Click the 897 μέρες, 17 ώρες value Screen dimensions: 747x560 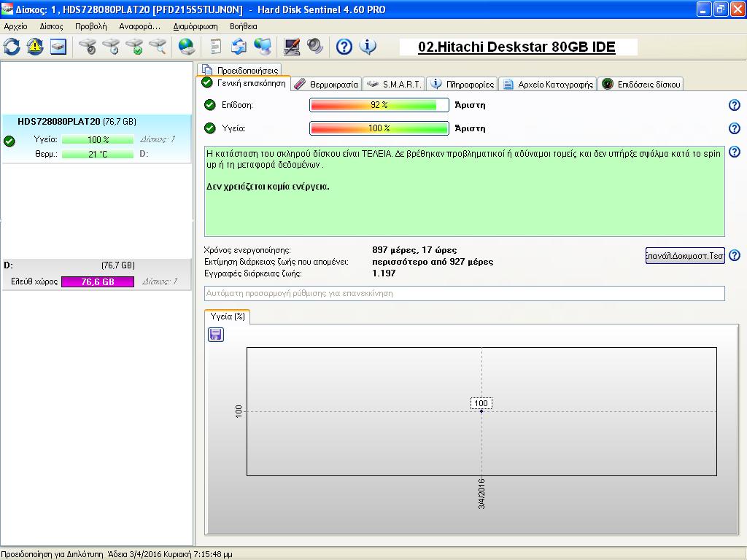[414, 250]
